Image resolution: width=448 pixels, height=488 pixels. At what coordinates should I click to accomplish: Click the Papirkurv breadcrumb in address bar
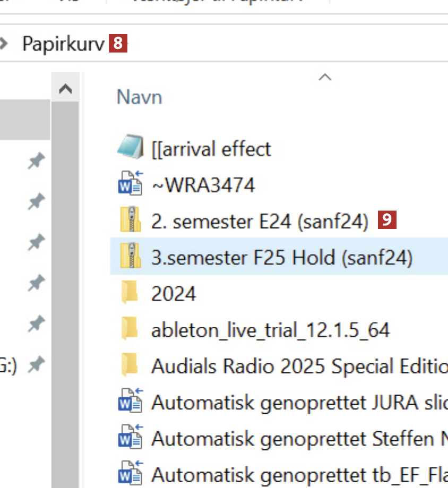[63, 43]
